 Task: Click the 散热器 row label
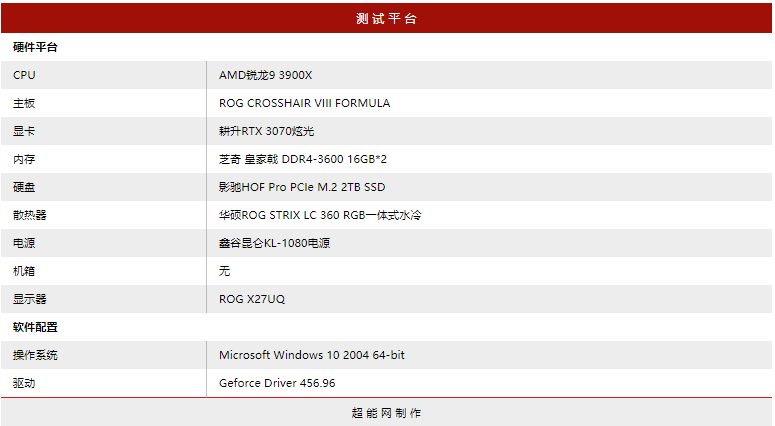[x=30, y=215]
